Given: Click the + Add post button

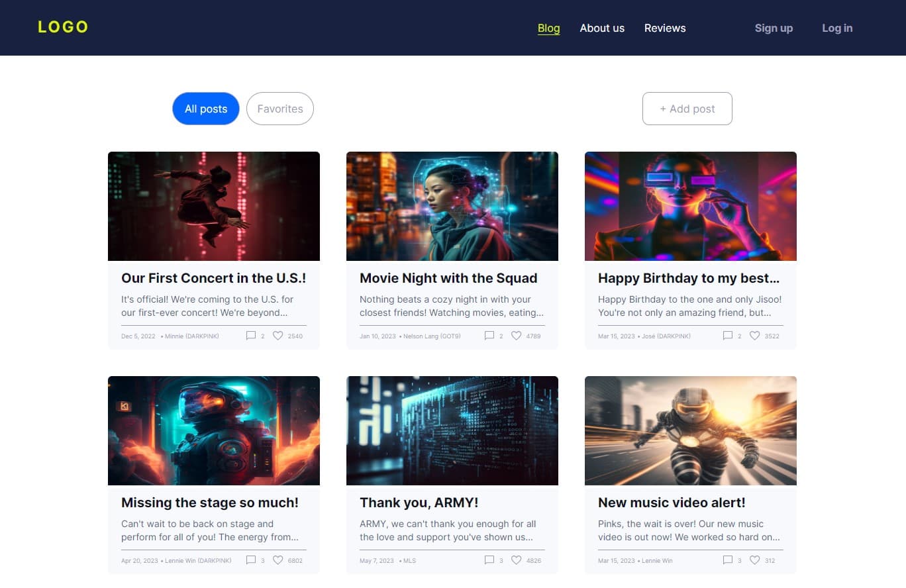Looking at the screenshot, I should click(687, 109).
